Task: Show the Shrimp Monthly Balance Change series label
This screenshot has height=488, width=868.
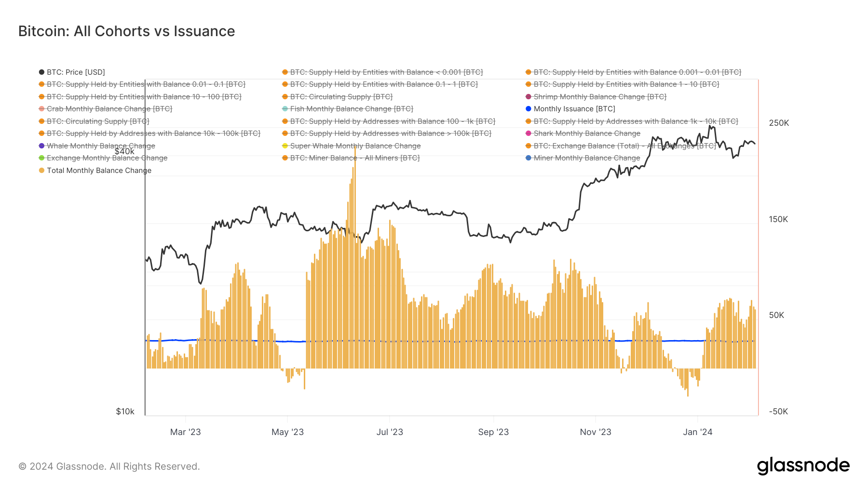Action: tap(600, 97)
